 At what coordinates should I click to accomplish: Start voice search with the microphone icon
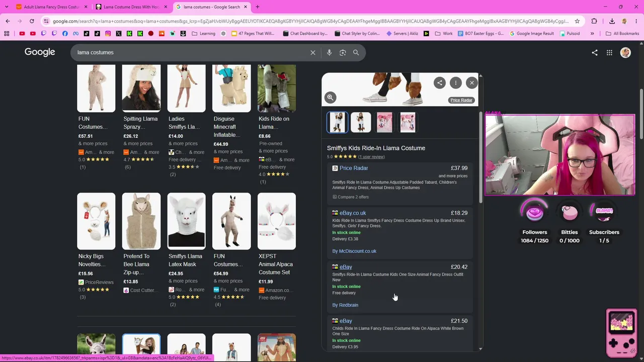[x=329, y=52]
